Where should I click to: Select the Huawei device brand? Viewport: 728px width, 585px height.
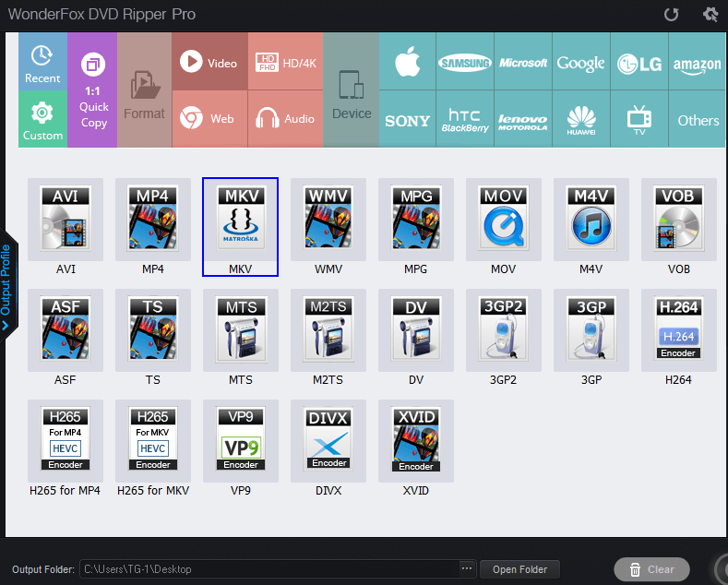coord(581,119)
